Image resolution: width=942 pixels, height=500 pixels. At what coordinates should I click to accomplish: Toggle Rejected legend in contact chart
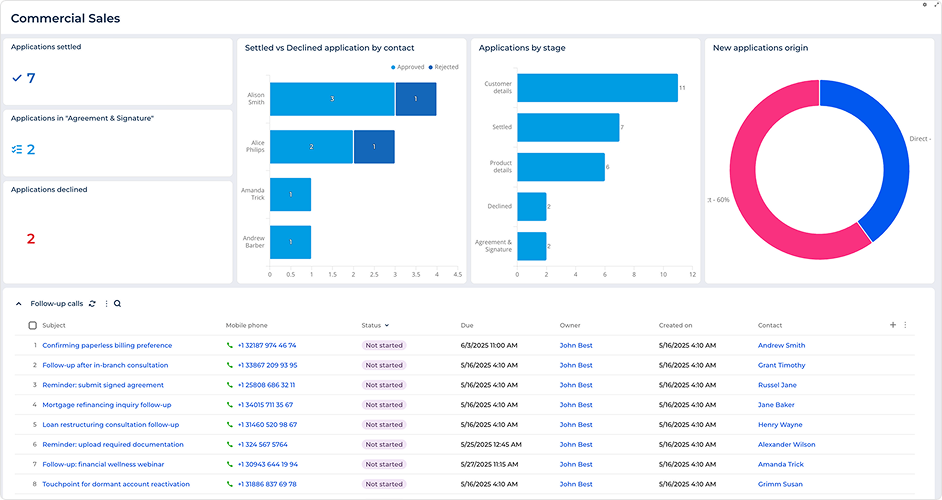(443, 67)
